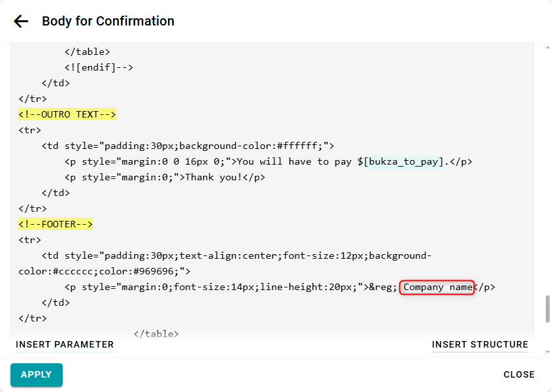The image size is (551, 392).
Task: Open the INSERT PARAMETER option
Action: click(x=65, y=344)
